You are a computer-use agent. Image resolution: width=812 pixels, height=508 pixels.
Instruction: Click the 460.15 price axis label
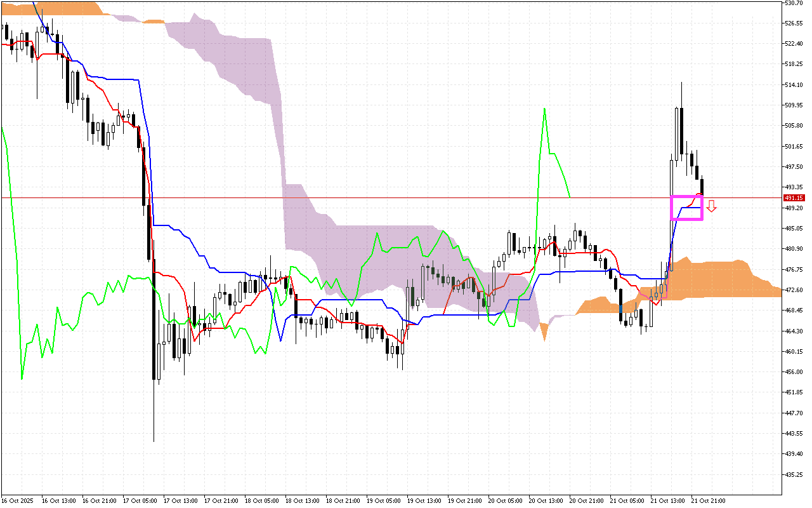[794, 351]
